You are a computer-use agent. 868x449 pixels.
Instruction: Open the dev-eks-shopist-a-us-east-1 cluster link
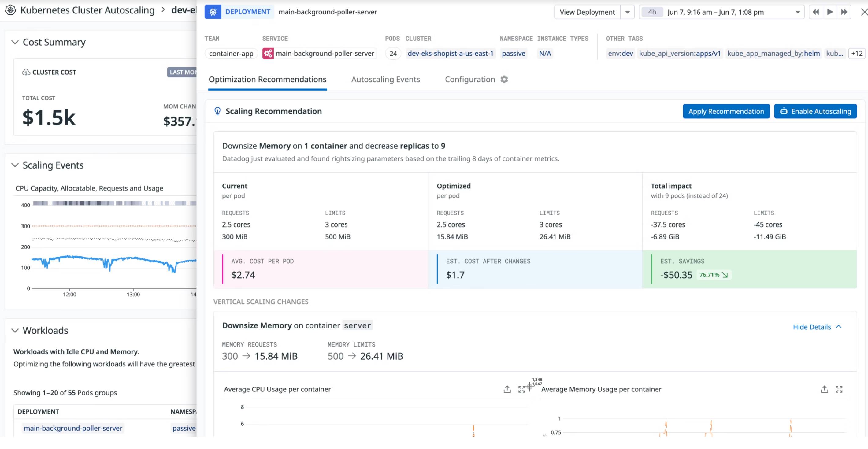451,53
